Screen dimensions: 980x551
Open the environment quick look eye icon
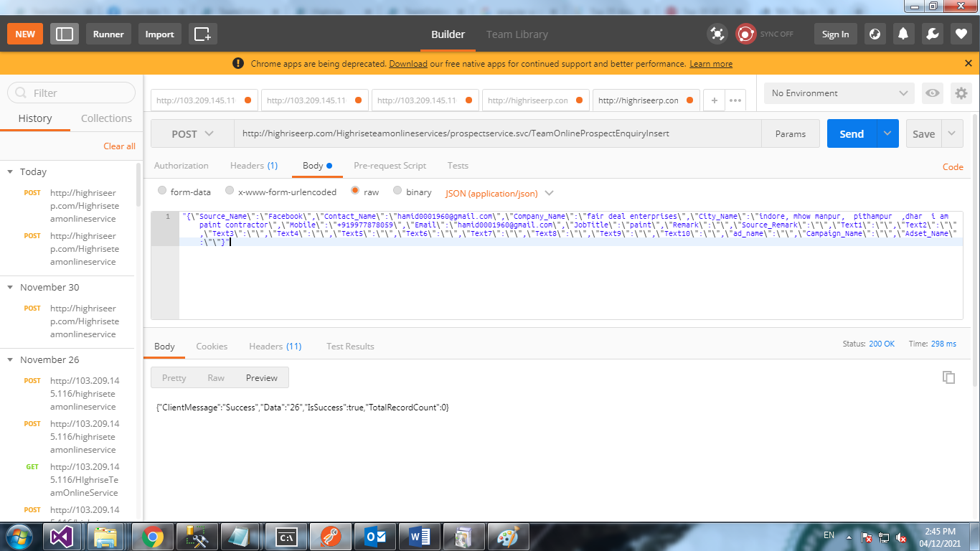(x=932, y=93)
